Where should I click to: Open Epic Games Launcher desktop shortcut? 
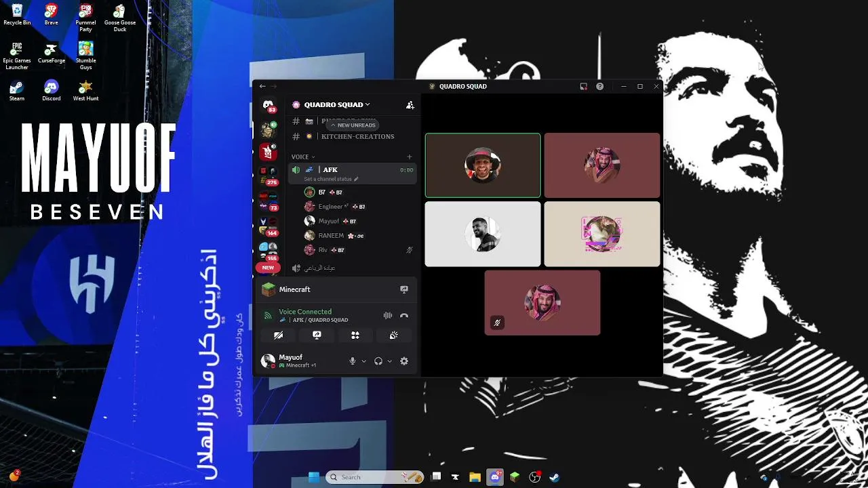17,56
